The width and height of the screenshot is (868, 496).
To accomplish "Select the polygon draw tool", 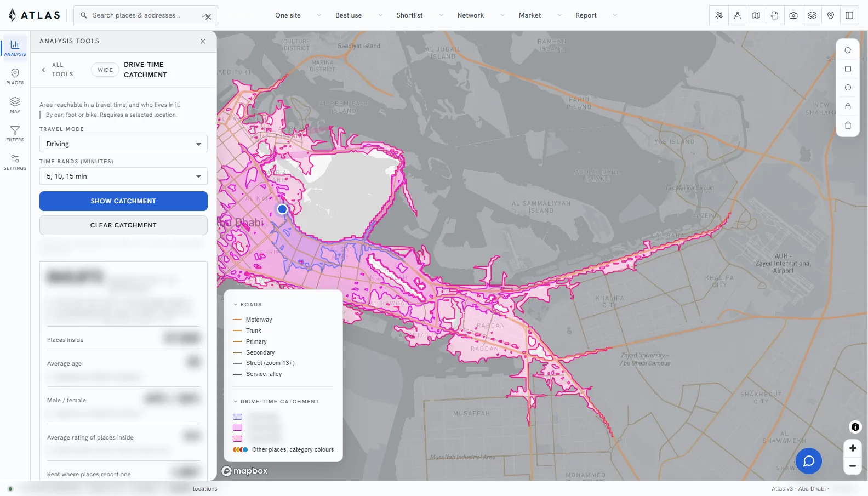I will [x=848, y=50].
